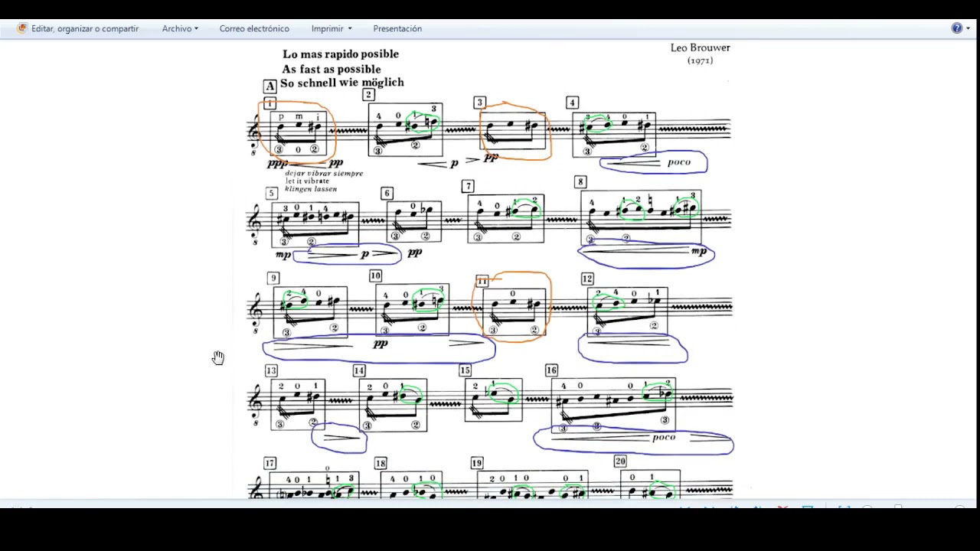Select the text 'Lo mas rapido posible'
The width and height of the screenshot is (980, 551).
pos(341,54)
